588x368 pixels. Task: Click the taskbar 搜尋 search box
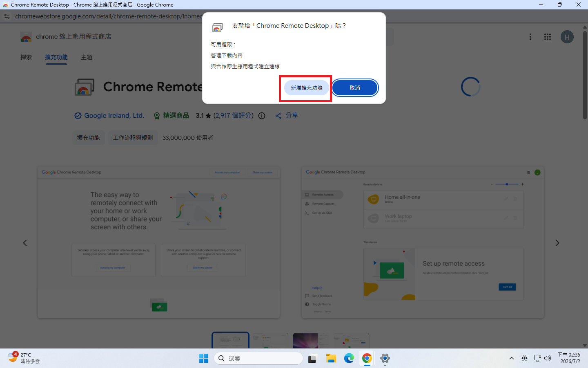(x=258, y=358)
